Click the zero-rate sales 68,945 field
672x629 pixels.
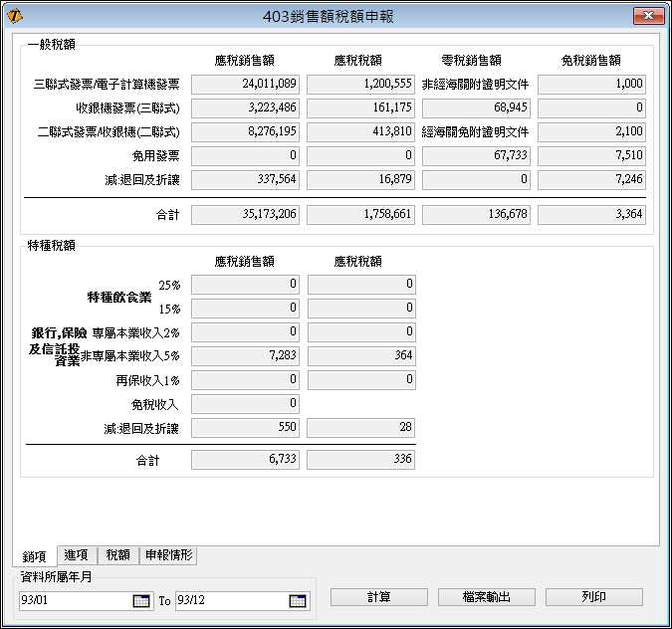click(x=476, y=108)
